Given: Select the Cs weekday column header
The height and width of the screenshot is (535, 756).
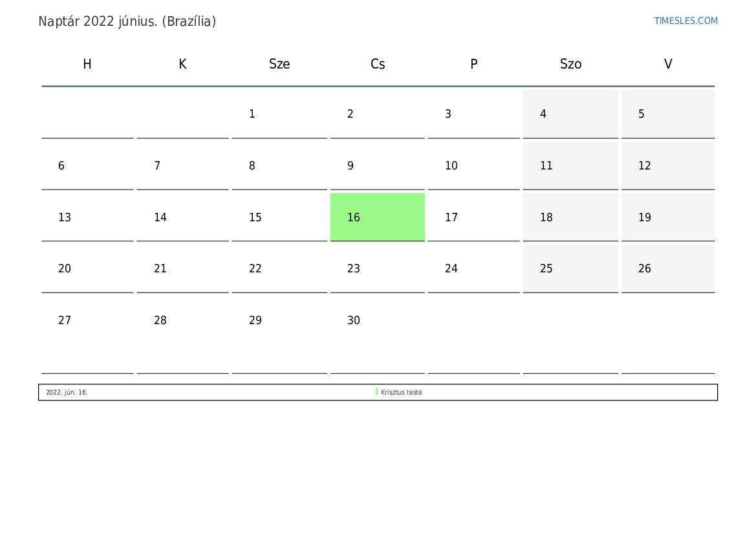Looking at the screenshot, I should 378,63.
